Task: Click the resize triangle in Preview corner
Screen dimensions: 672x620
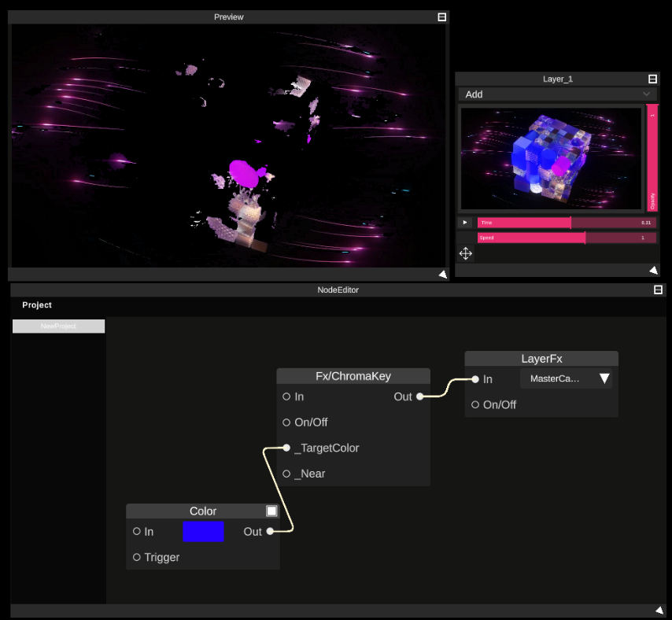Action: (443, 274)
